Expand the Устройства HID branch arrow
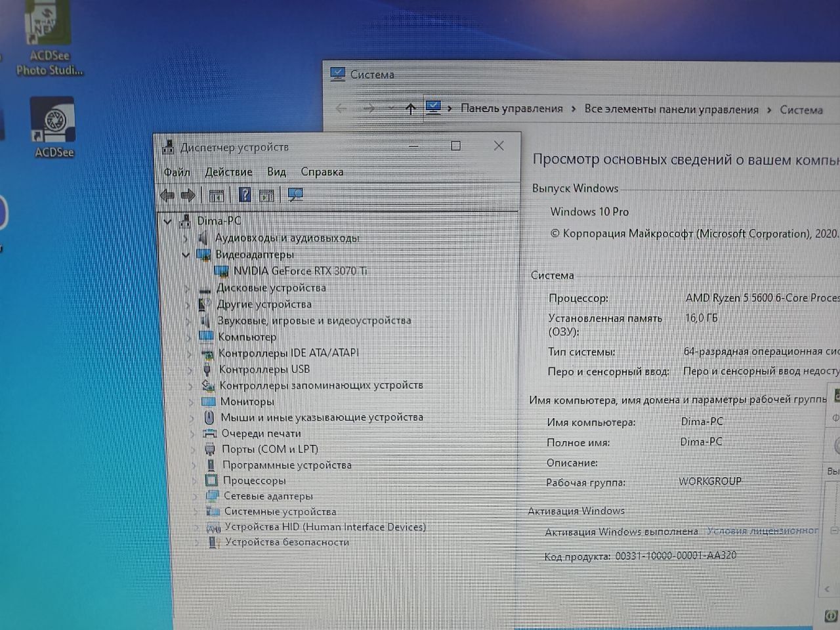Viewport: 840px width, 630px height. 196,527
